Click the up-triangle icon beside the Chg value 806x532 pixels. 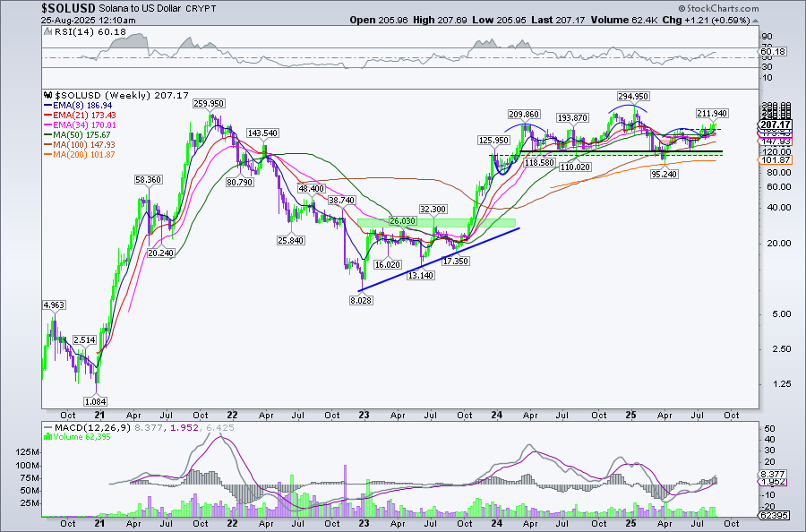click(755, 21)
